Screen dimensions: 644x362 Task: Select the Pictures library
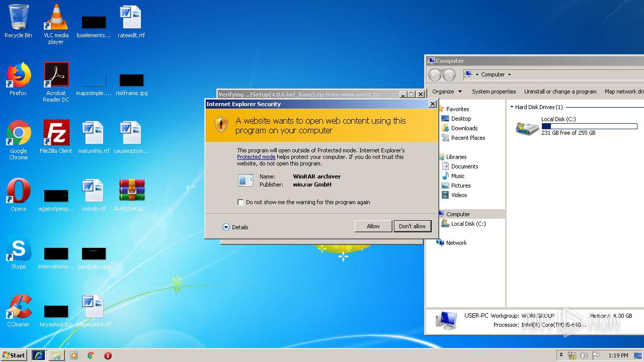[461, 186]
